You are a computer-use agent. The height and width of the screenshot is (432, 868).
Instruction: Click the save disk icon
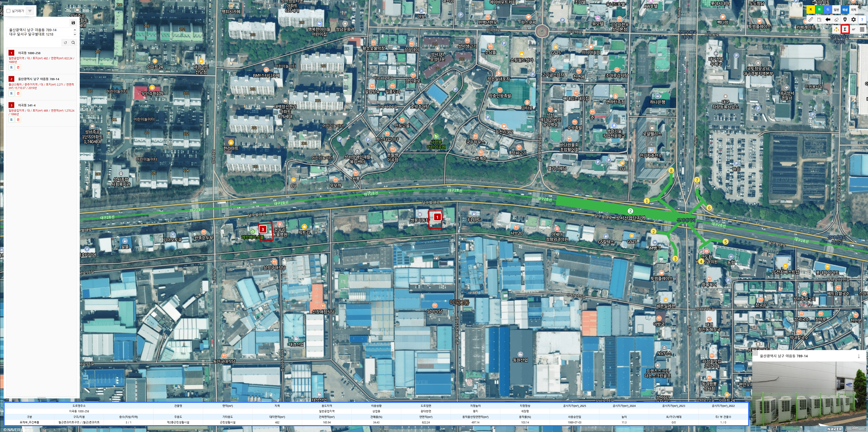pos(73,22)
